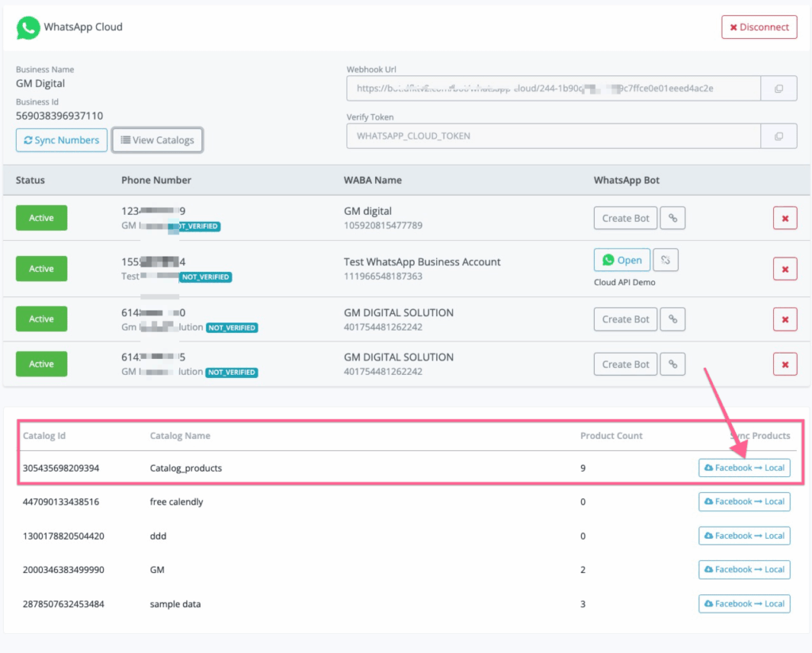This screenshot has width=812, height=653.
Task: Delete the Test WhatsApp Business Account row
Action: pyautogui.click(x=784, y=269)
